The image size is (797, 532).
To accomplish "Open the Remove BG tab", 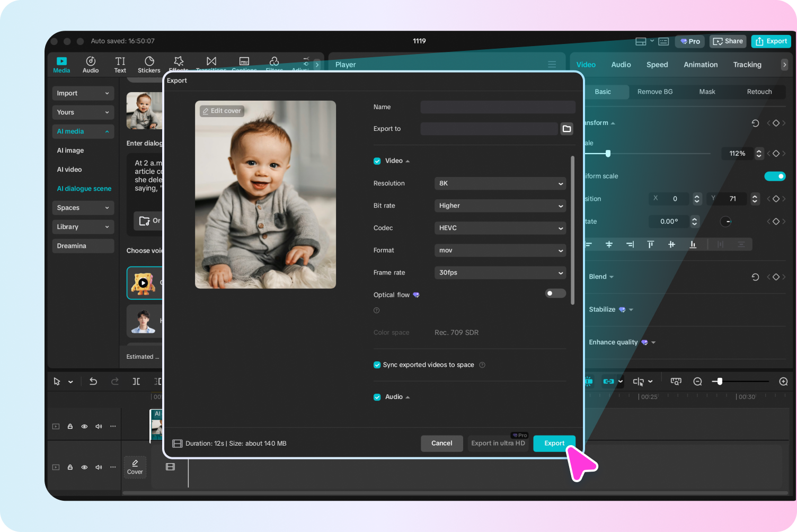I will (x=655, y=92).
